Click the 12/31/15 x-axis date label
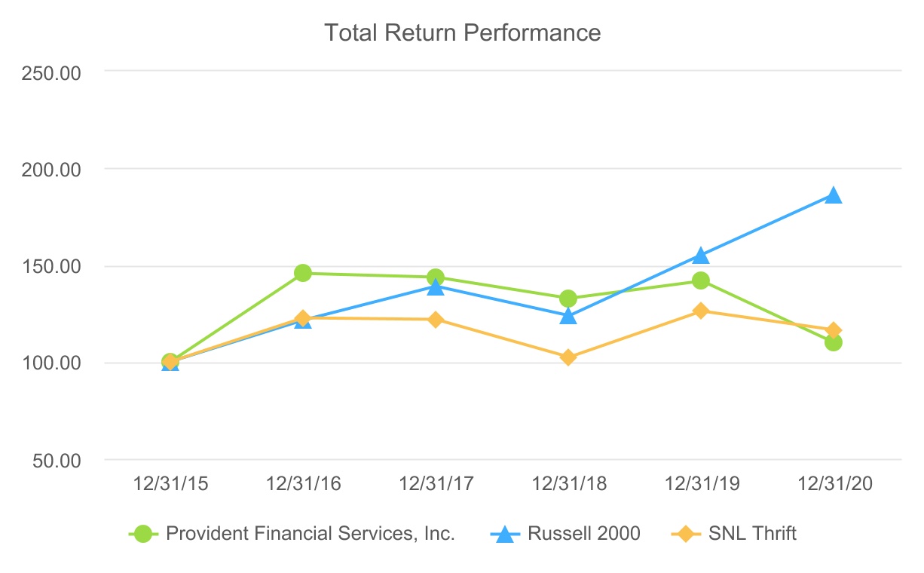 point(170,484)
